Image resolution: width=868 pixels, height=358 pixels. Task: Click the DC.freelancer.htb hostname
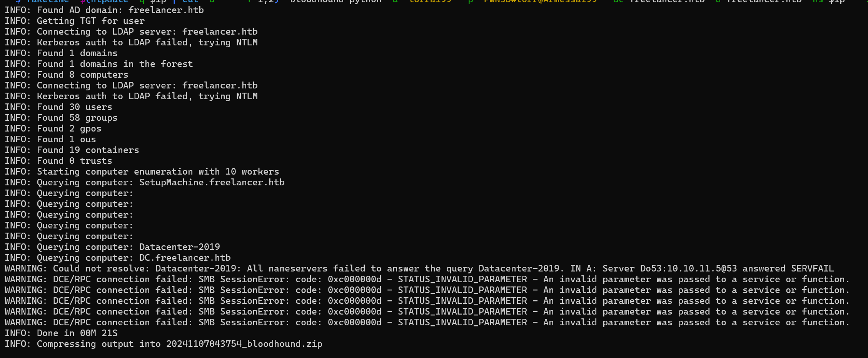tap(185, 258)
